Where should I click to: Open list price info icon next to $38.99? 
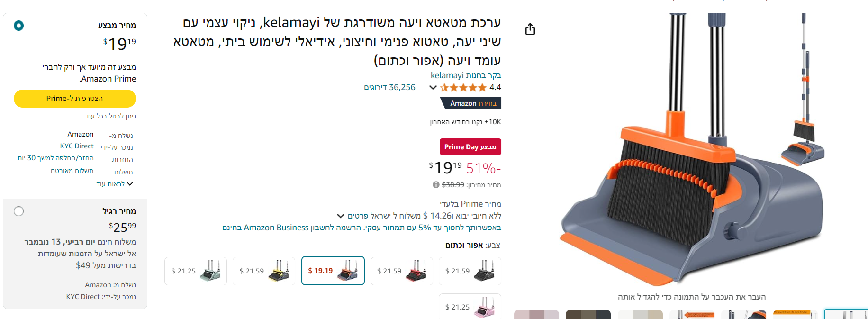click(436, 185)
